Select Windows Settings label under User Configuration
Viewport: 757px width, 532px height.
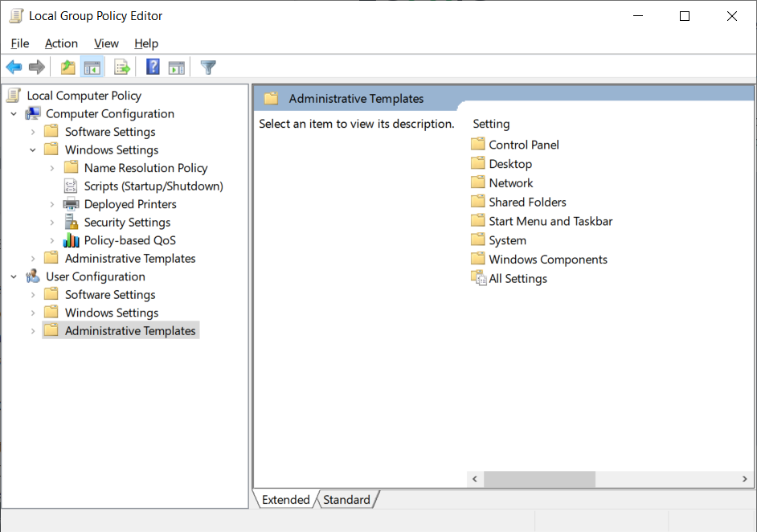(x=112, y=313)
